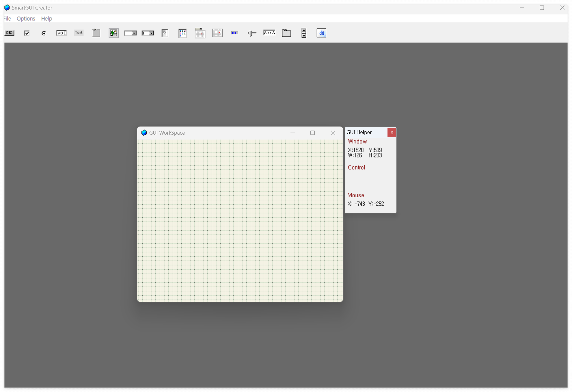
Task: Select the Text label control tool
Action: point(79,33)
